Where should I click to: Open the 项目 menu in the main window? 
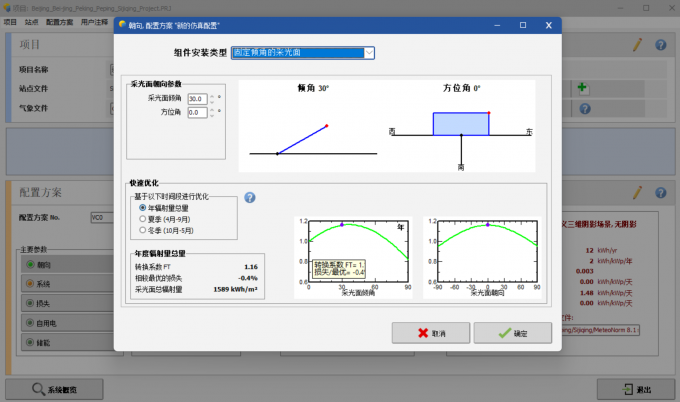pyautogui.click(x=10, y=22)
